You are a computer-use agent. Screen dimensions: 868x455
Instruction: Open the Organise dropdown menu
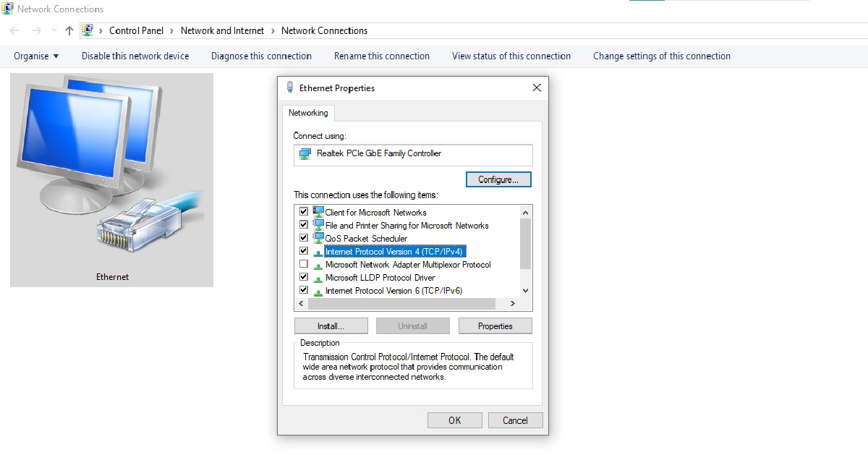click(x=36, y=56)
